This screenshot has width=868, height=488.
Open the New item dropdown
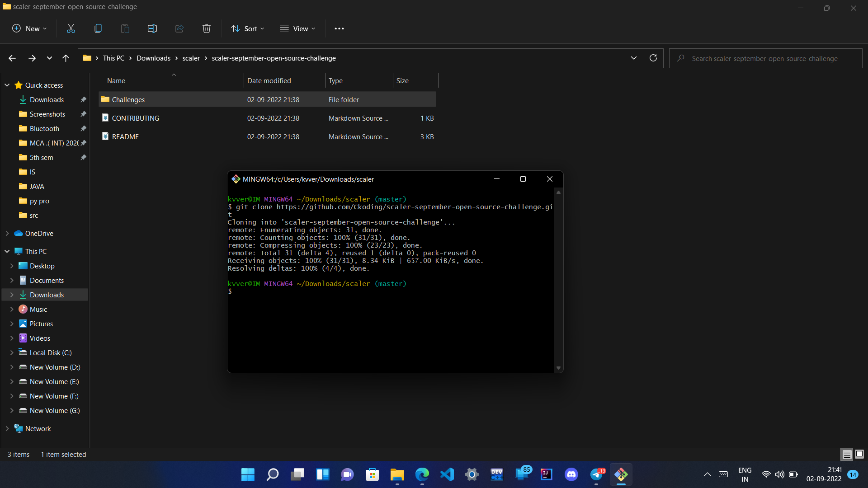(29, 28)
